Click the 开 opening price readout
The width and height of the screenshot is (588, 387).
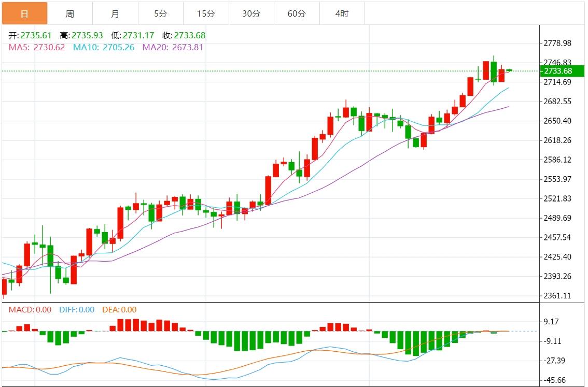(x=30, y=36)
